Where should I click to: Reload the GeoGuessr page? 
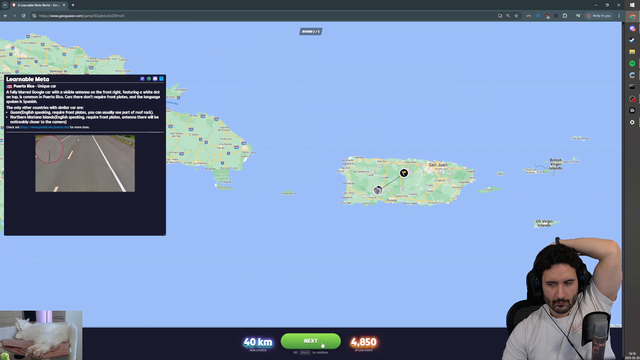(24, 16)
